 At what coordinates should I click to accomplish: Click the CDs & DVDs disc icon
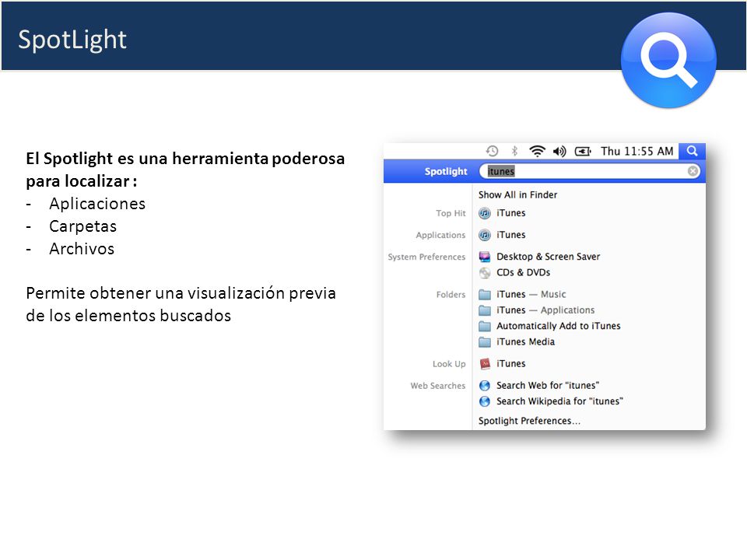485,272
